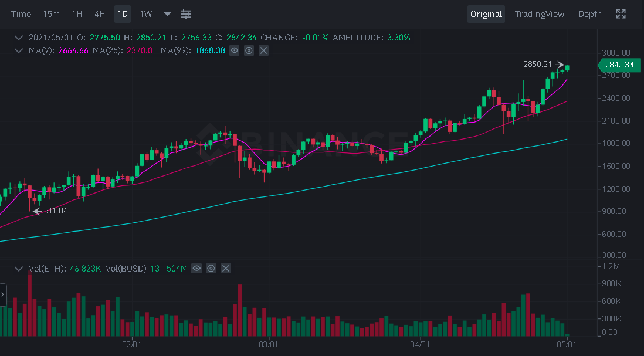Hide the MA lines using the eye icon
Image resolution: width=644 pixels, height=356 pixels.
point(234,51)
